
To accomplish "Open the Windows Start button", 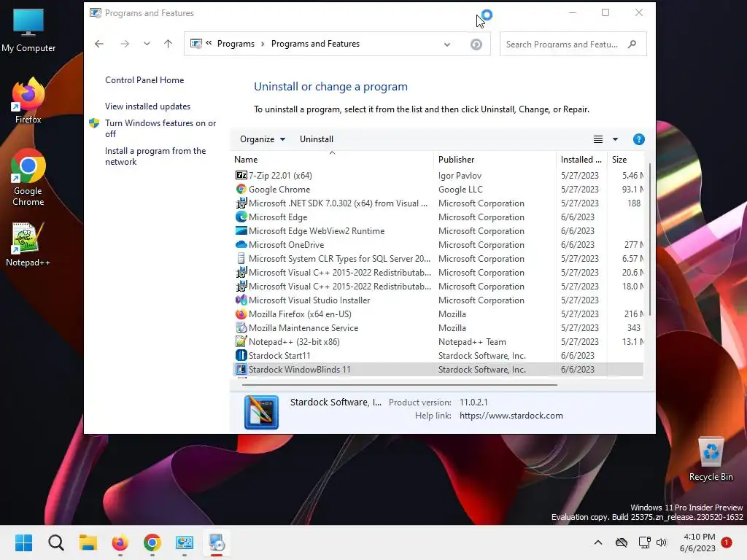I will (x=24, y=542).
